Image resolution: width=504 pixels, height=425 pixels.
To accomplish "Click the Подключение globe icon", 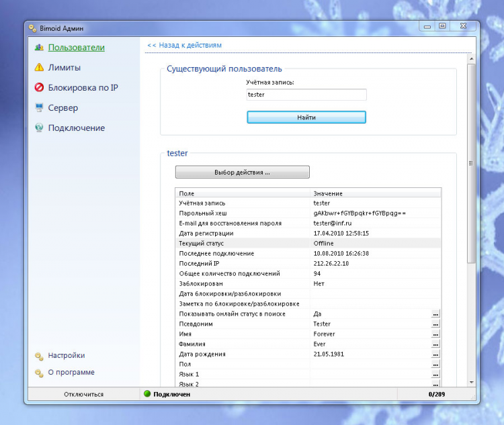I will click(x=39, y=128).
